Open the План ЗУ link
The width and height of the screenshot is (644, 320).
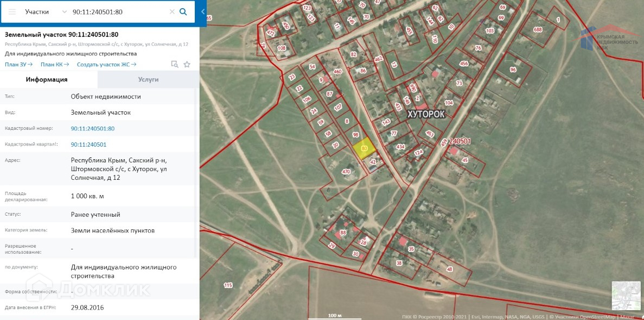pyautogui.click(x=19, y=64)
